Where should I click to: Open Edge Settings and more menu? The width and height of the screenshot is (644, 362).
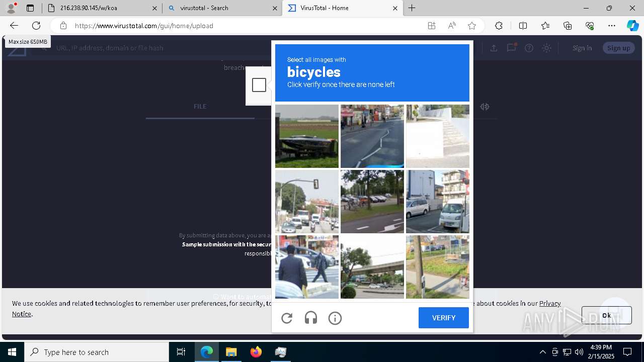coord(612,26)
